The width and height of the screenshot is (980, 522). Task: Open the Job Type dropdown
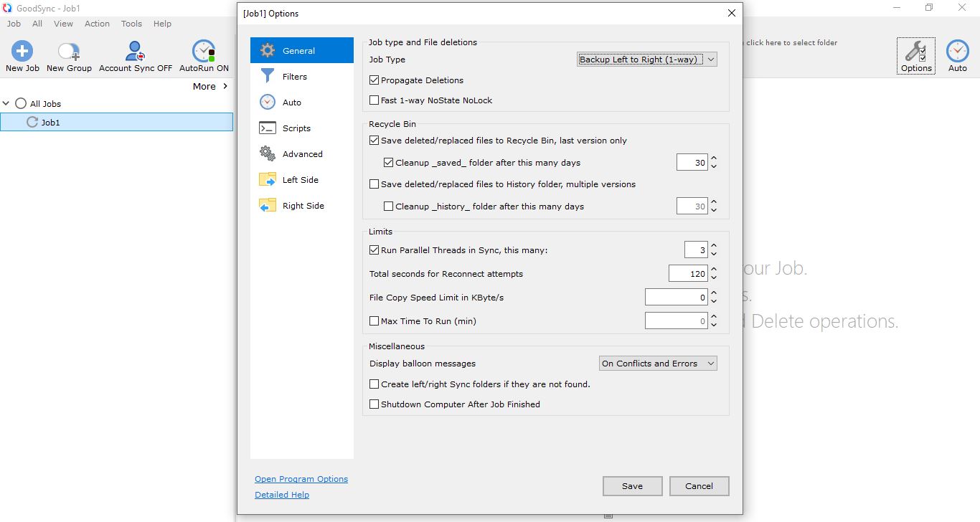[646, 60]
